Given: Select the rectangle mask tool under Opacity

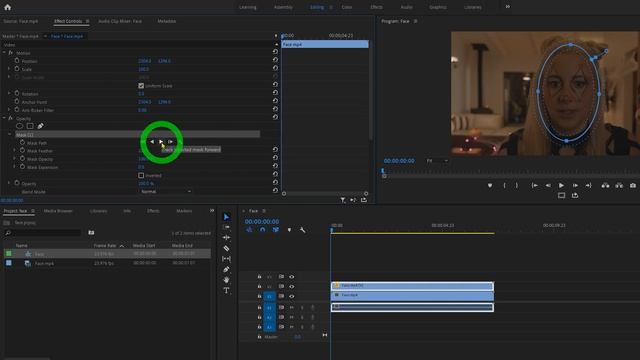Looking at the screenshot, I should pyautogui.click(x=30, y=126).
